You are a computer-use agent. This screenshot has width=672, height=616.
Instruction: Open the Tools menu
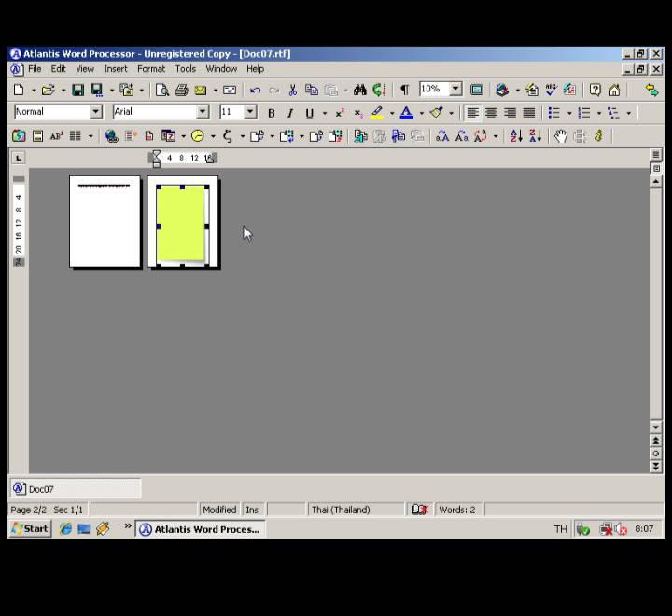(186, 69)
